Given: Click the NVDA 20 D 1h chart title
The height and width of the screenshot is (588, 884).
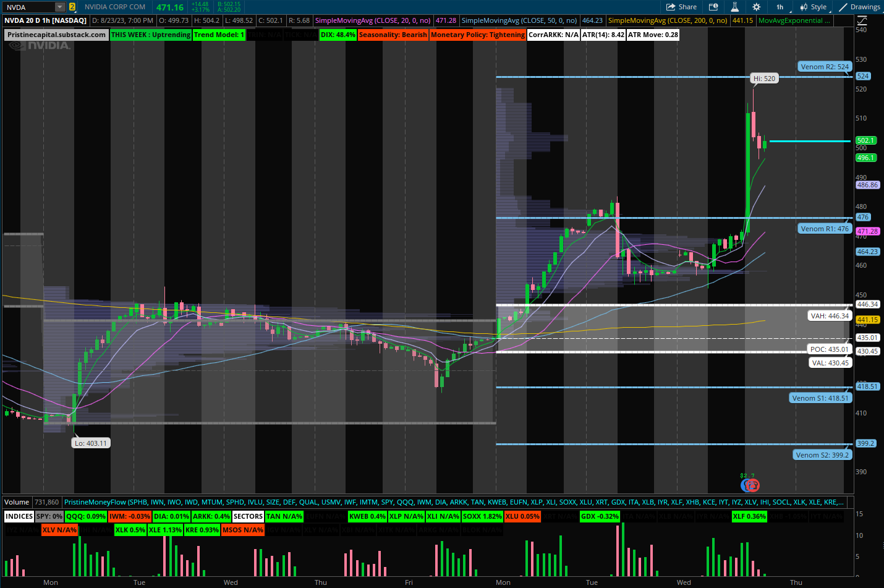Looking at the screenshot, I should click(x=45, y=20).
